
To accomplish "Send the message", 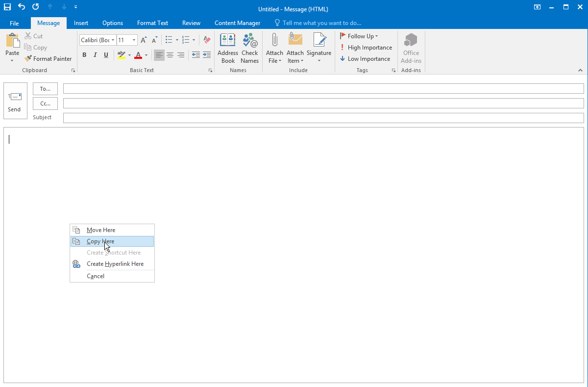I will point(14,101).
